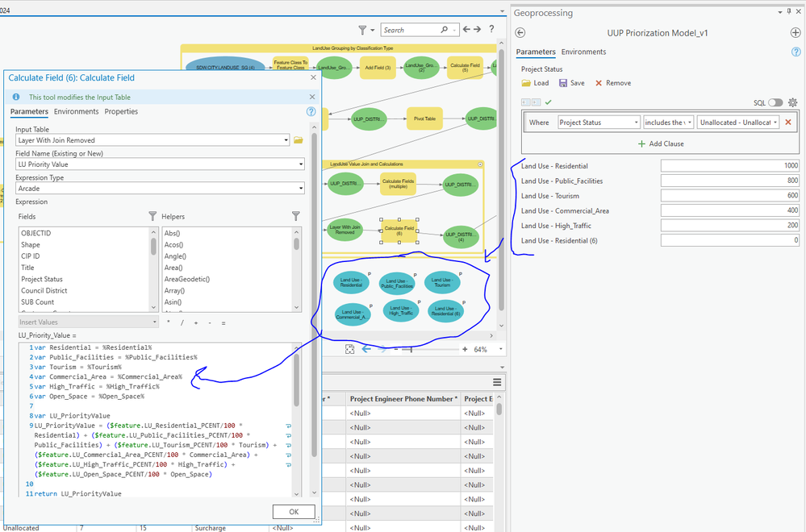The image size is (806, 532).
Task: Select the Calculate Field (6) model node
Action: (399, 231)
